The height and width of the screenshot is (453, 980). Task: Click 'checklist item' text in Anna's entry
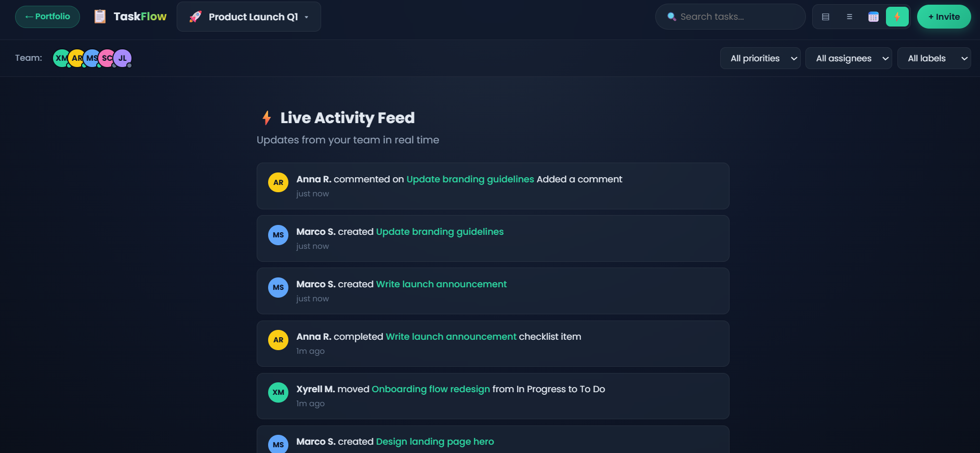coord(550,337)
